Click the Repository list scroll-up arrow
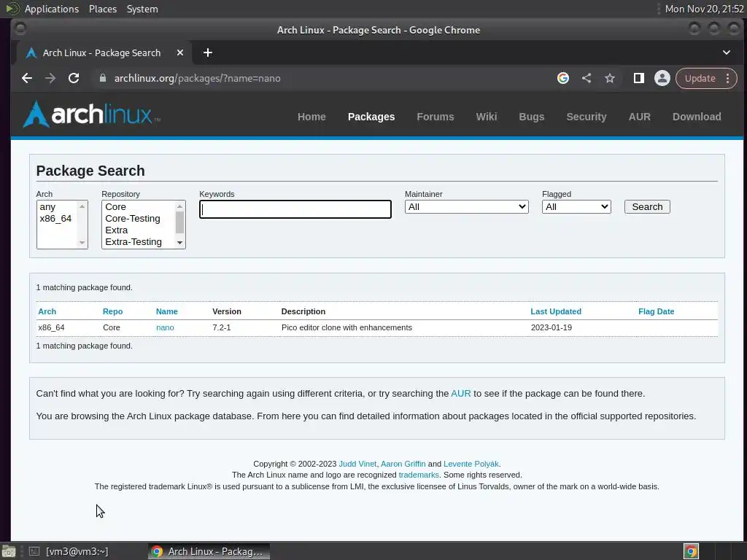The image size is (747, 560). (x=179, y=206)
